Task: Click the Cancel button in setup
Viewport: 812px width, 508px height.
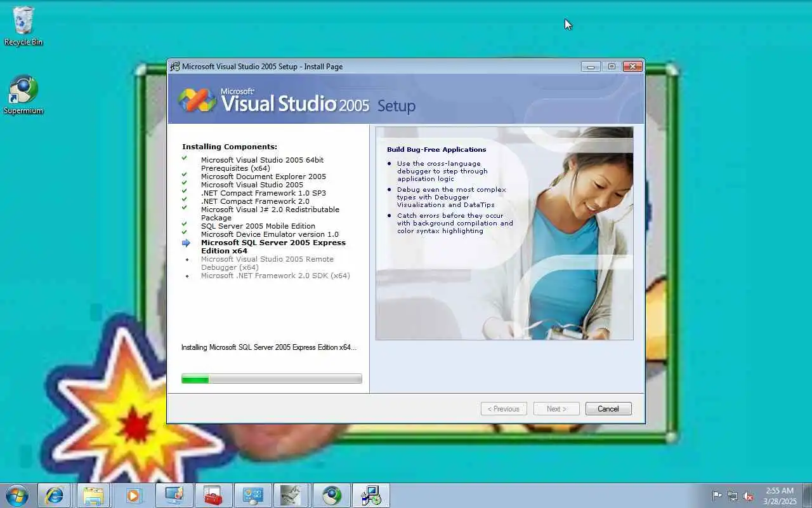Action: tap(608, 409)
